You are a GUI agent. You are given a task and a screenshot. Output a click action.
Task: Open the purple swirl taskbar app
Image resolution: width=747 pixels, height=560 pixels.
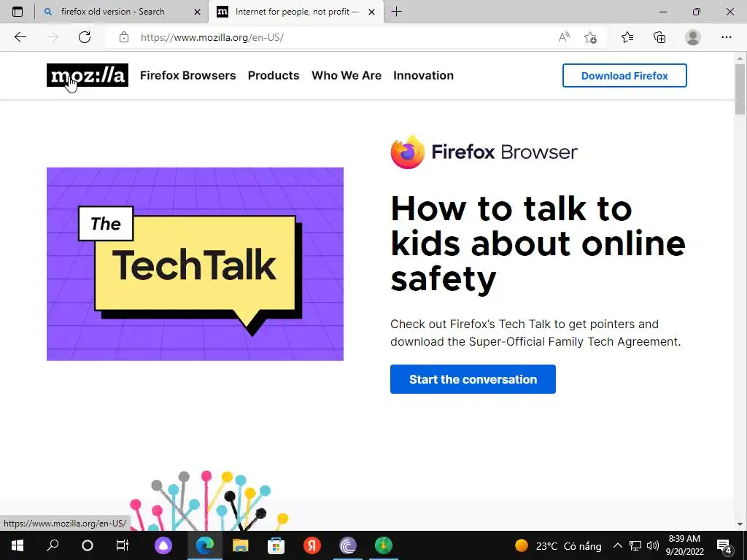click(348, 545)
